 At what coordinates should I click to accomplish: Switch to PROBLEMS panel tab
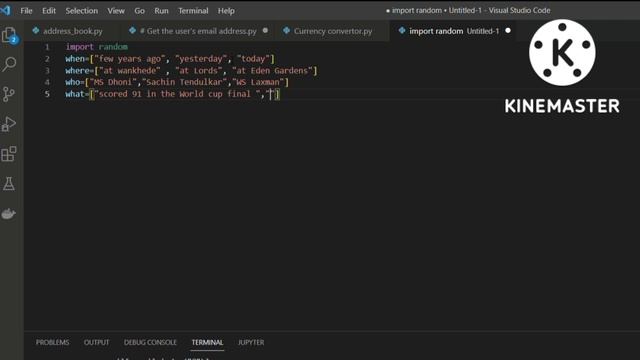[53, 342]
